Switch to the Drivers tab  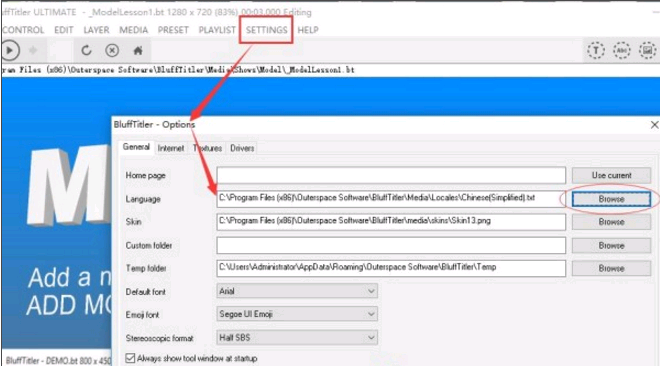242,148
